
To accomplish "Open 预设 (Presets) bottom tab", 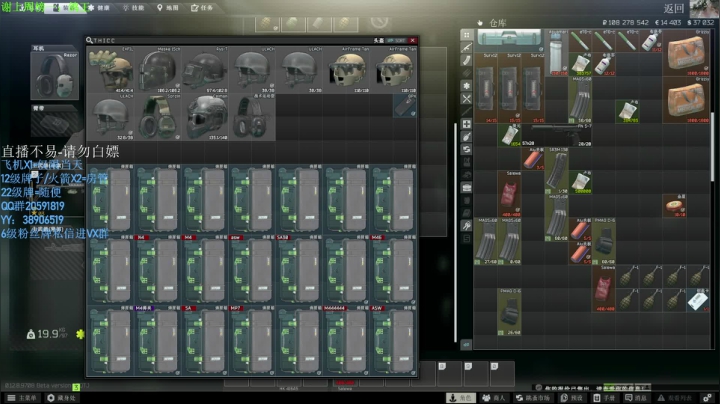I will pyautogui.click(x=573, y=398).
